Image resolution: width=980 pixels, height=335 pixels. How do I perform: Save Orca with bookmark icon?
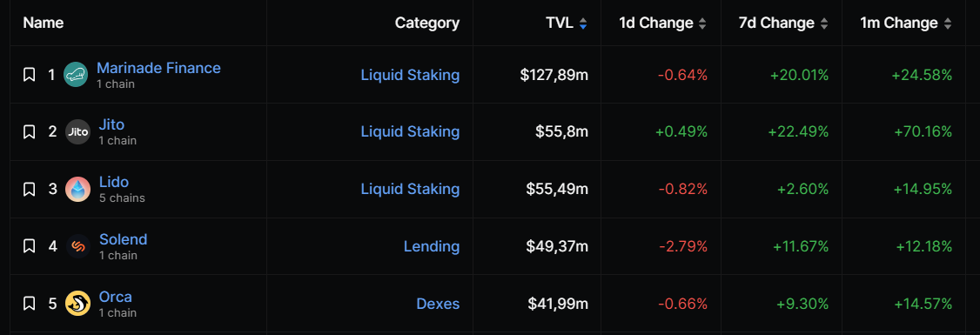pyautogui.click(x=29, y=304)
